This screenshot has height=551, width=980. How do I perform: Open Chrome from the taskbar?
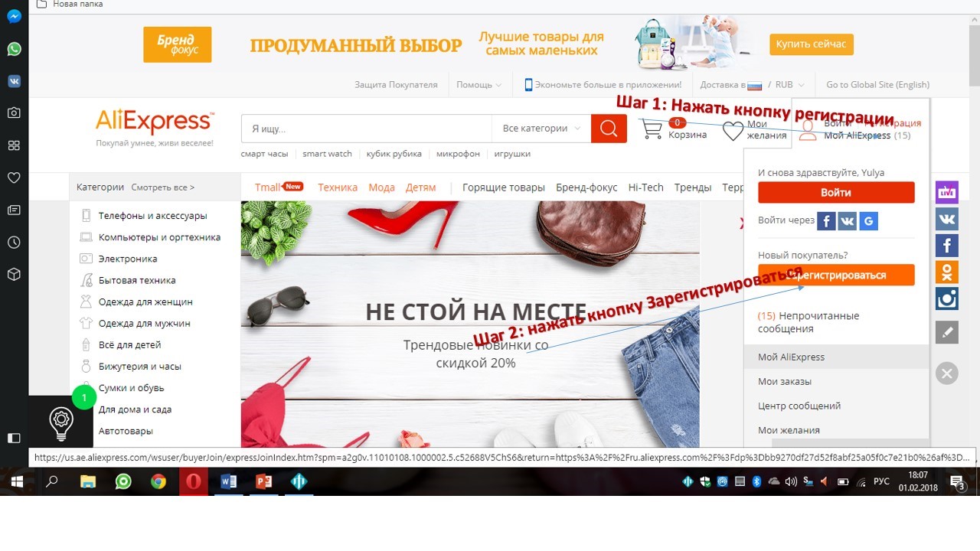pyautogui.click(x=158, y=481)
